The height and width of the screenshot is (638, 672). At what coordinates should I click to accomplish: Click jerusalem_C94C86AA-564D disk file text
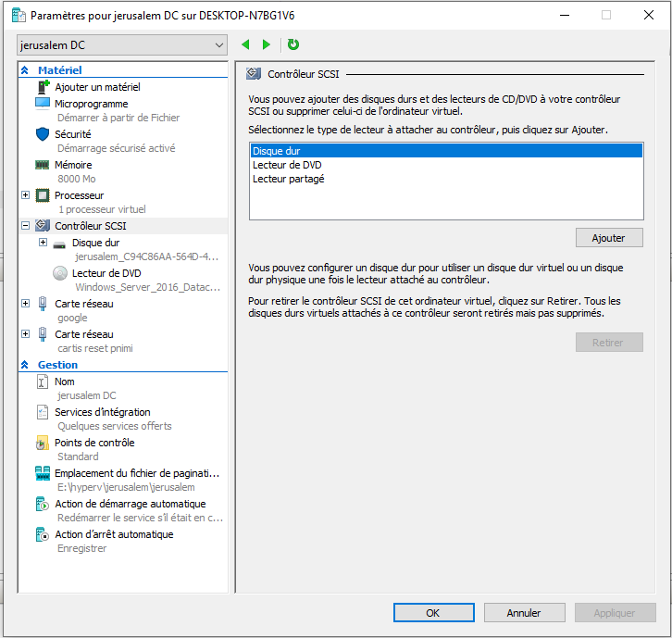click(x=147, y=256)
